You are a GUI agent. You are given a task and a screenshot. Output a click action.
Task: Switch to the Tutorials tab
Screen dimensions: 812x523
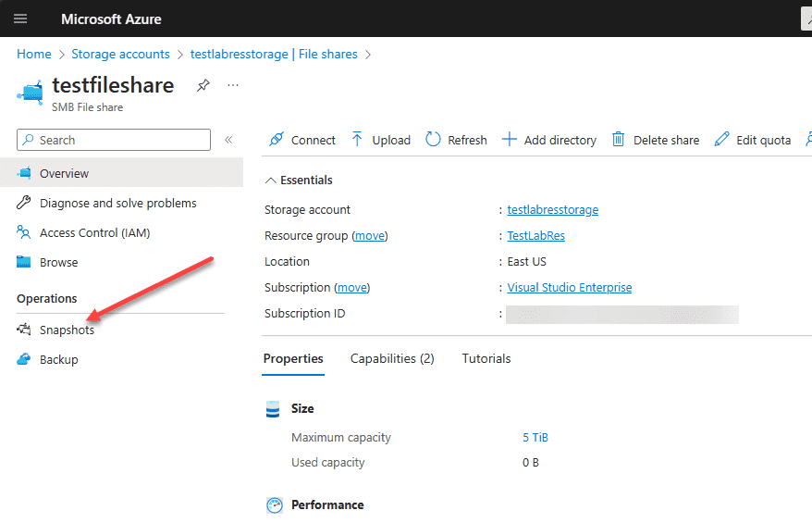point(486,358)
